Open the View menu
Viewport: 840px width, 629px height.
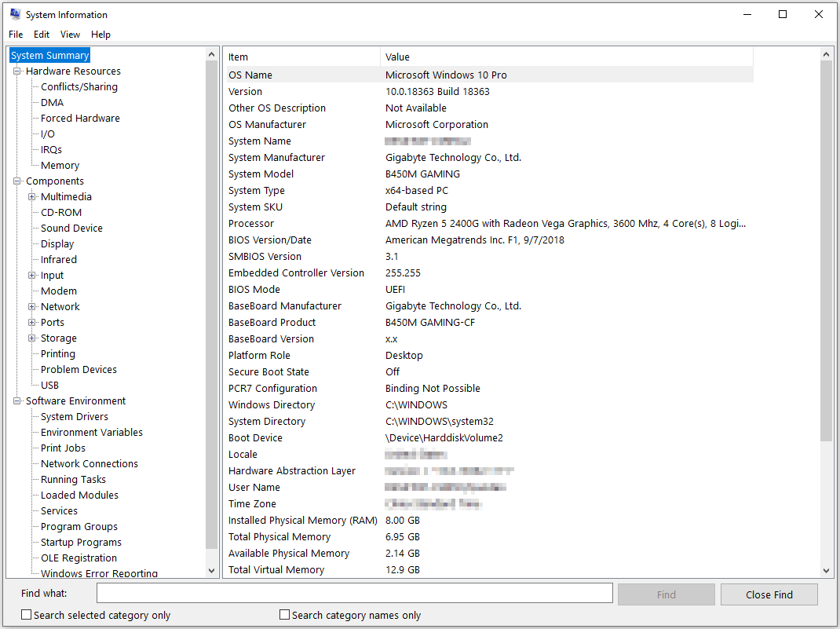click(70, 35)
